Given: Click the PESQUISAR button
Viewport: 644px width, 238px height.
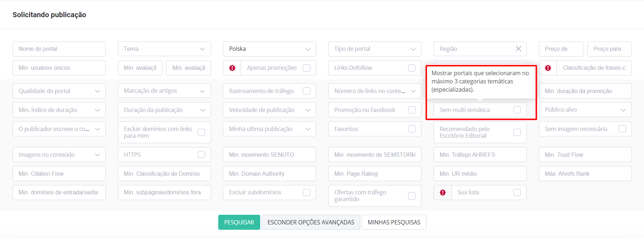Looking at the screenshot, I should [239, 222].
